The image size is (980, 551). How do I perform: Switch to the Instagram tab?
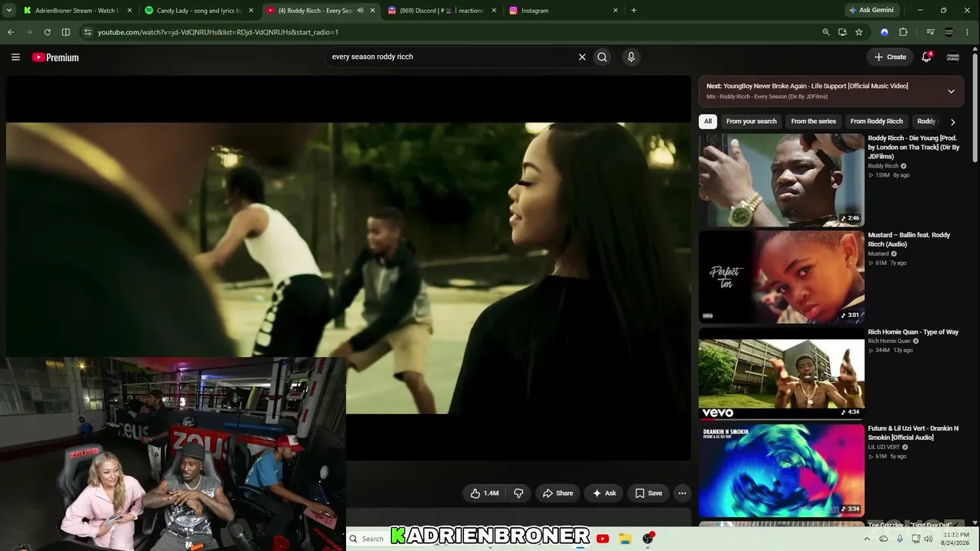(563, 11)
